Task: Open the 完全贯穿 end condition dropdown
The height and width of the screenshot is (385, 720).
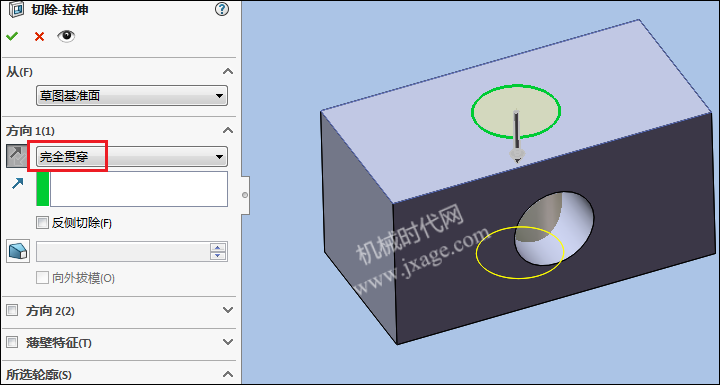Action: [132, 157]
